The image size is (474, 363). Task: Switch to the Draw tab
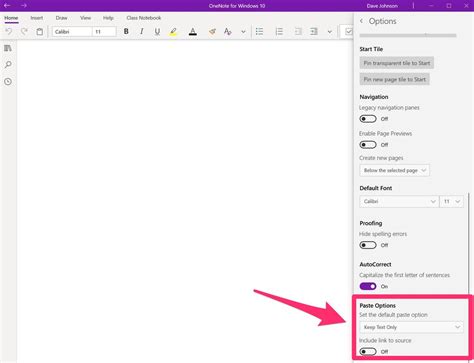pyautogui.click(x=61, y=18)
